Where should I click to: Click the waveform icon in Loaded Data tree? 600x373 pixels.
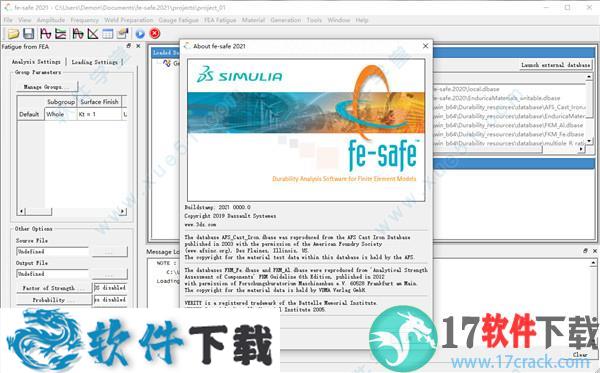[167, 63]
